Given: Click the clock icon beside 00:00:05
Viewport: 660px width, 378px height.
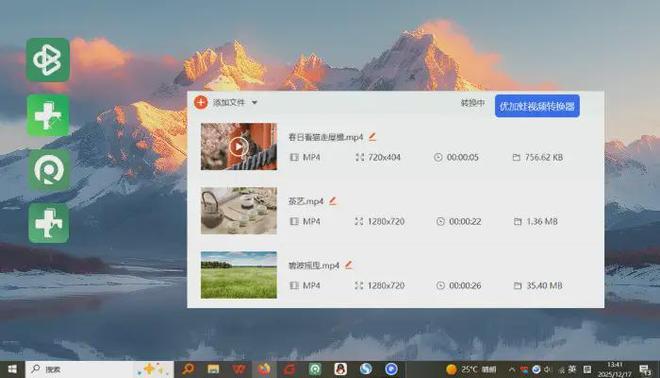Looking at the screenshot, I should (x=438, y=157).
